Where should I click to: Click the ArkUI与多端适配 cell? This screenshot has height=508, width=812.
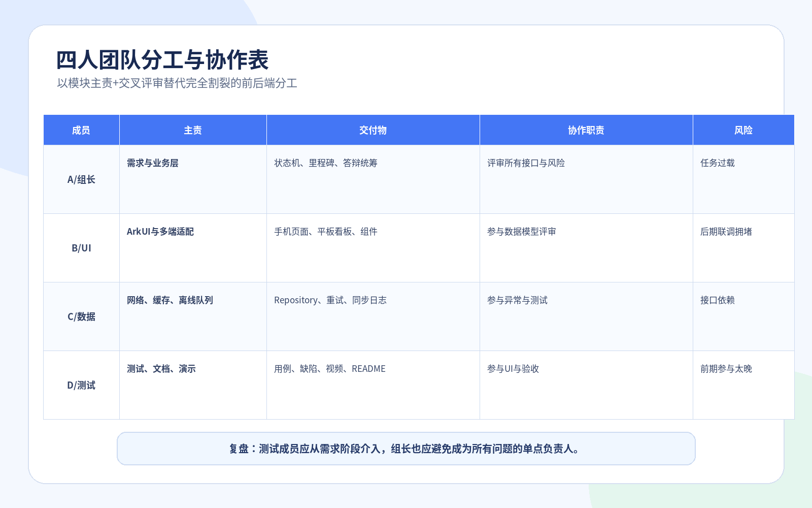193,248
